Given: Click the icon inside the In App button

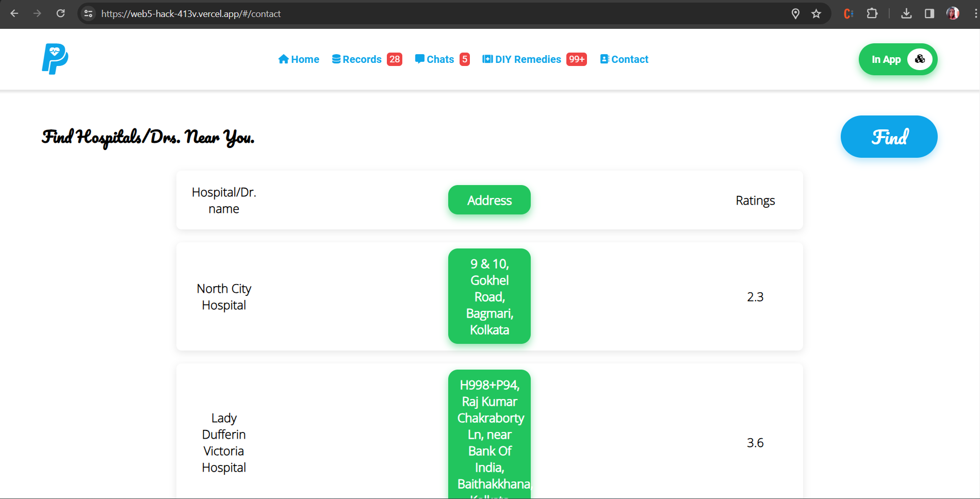Looking at the screenshot, I should (x=920, y=59).
